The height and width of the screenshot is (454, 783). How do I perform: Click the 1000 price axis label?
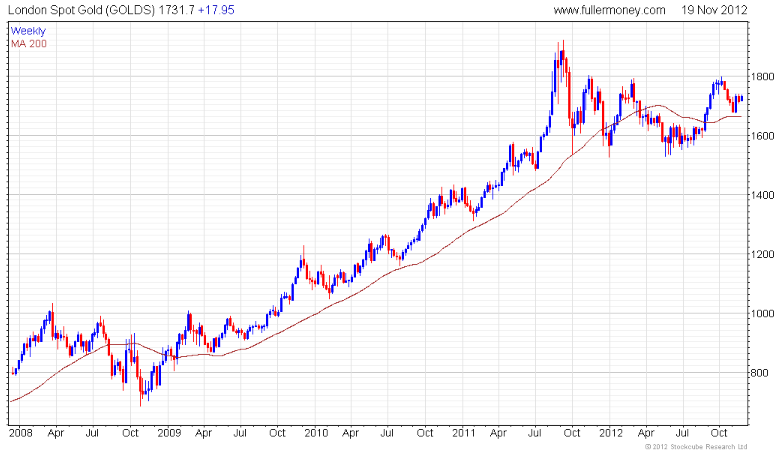[x=763, y=314]
